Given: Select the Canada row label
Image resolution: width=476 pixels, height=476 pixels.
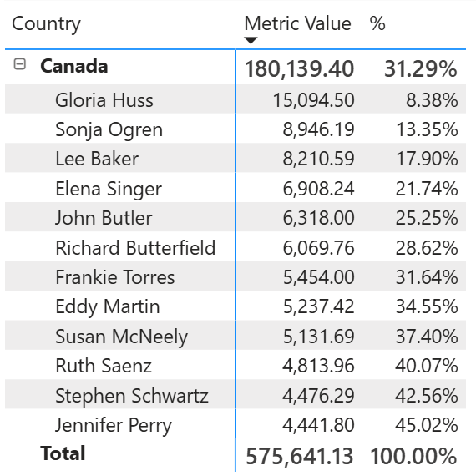Looking at the screenshot, I should (x=74, y=66).
